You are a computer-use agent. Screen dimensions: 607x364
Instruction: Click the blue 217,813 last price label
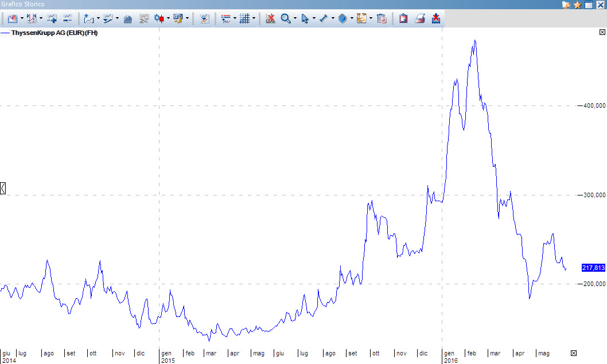click(593, 268)
